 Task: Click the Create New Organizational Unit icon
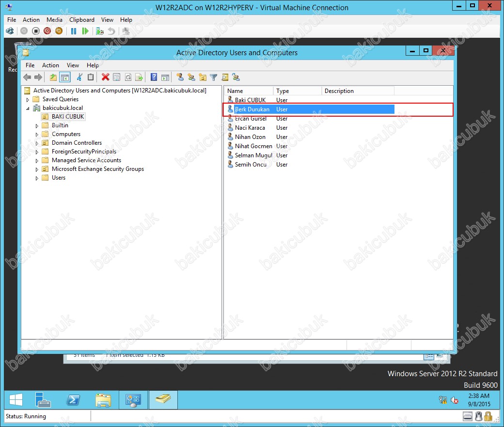pyautogui.click(x=203, y=77)
